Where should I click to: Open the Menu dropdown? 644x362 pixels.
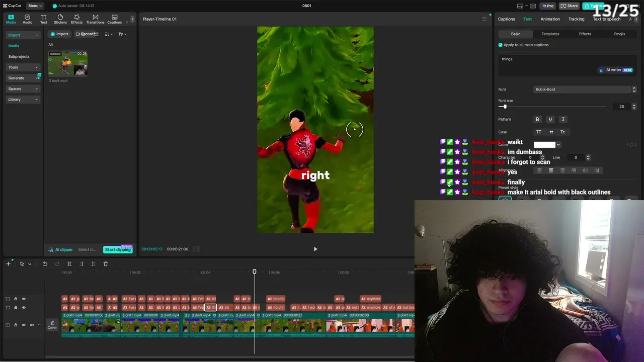[35, 6]
